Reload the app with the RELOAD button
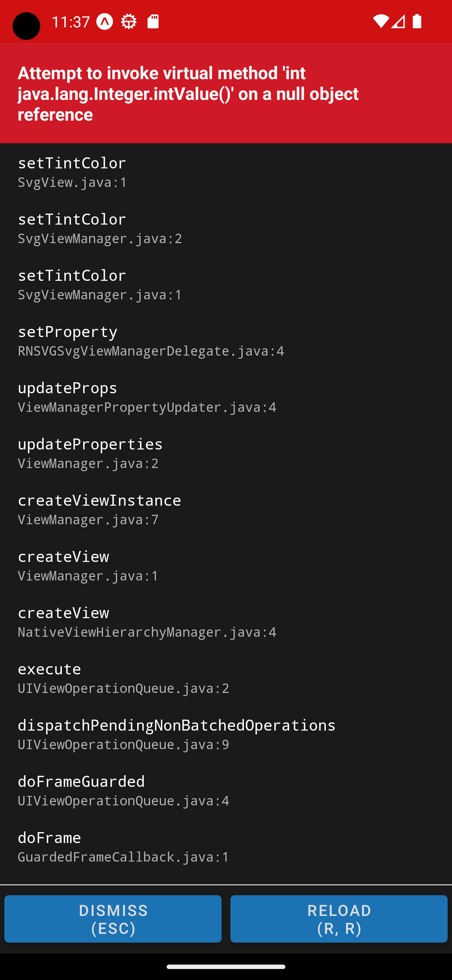452x980 pixels. (x=339, y=919)
